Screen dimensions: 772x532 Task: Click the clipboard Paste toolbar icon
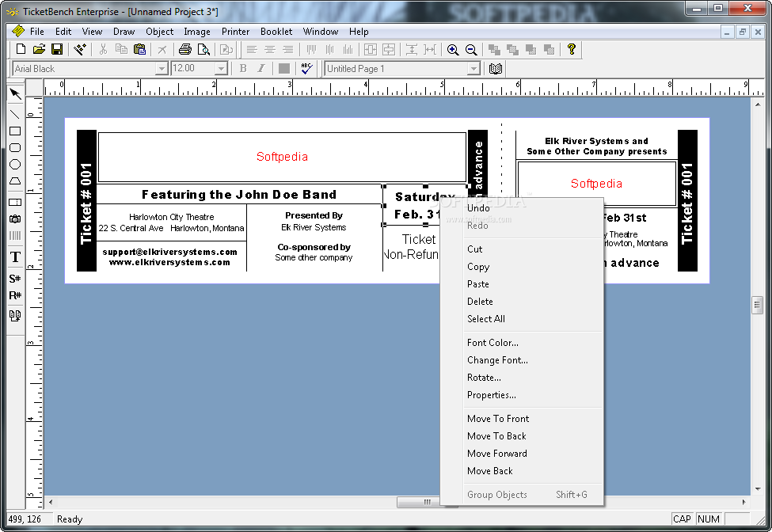[x=140, y=49]
